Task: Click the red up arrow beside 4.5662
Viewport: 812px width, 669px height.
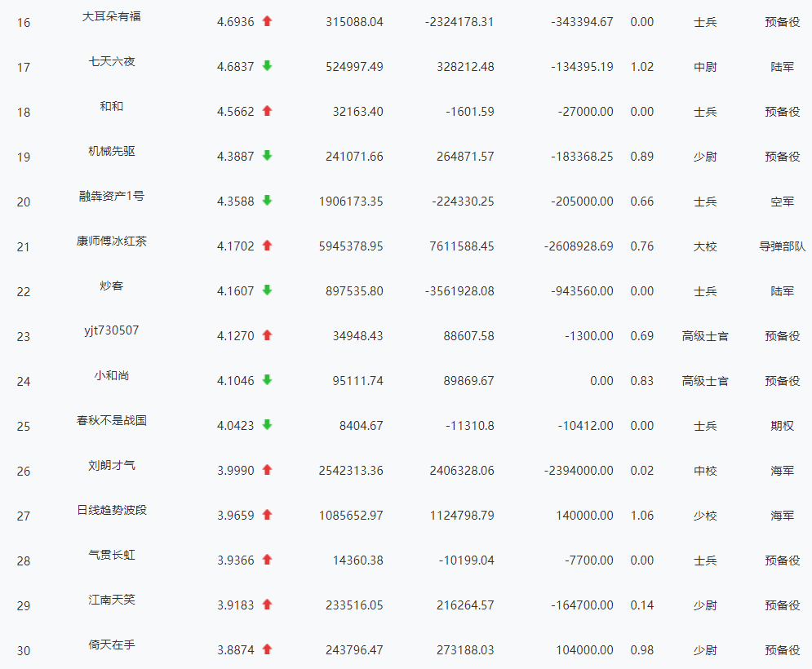Action: tap(267, 111)
